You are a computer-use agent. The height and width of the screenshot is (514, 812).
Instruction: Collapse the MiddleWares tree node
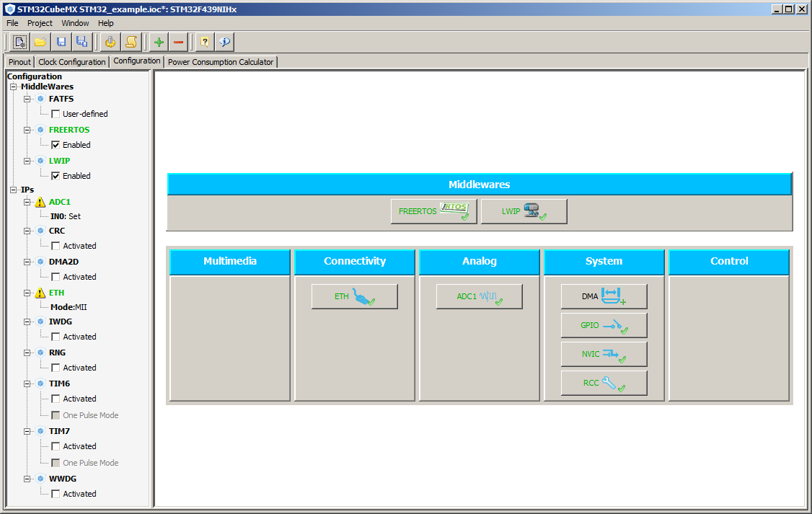14,87
